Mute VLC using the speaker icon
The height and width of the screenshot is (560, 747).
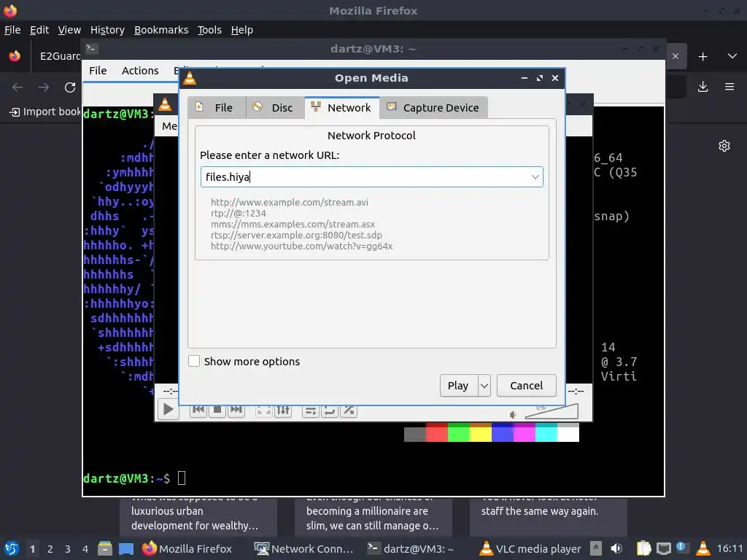pyautogui.click(x=513, y=415)
